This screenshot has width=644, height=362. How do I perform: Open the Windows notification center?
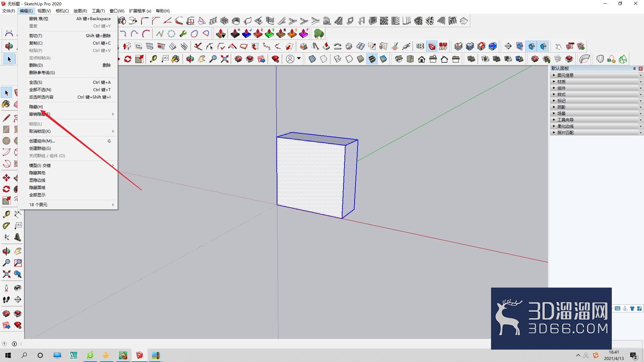[x=633, y=356]
